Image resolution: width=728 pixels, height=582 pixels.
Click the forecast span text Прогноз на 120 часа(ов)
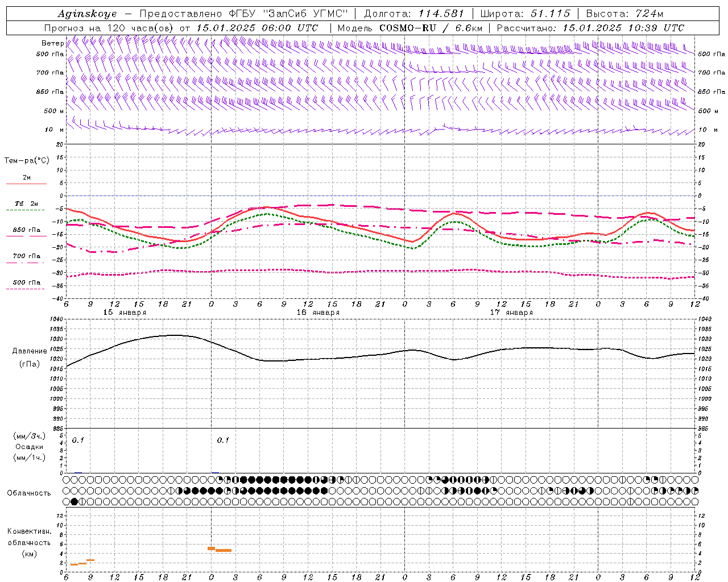tap(109, 28)
